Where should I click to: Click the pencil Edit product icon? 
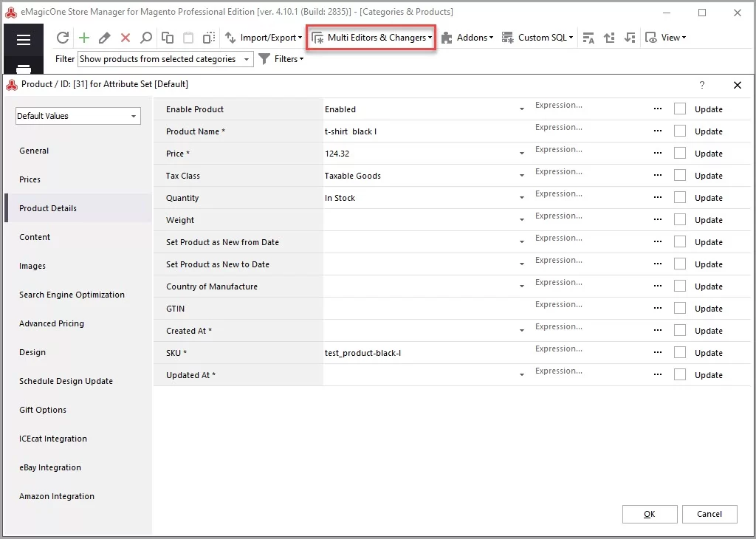[x=105, y=38]
